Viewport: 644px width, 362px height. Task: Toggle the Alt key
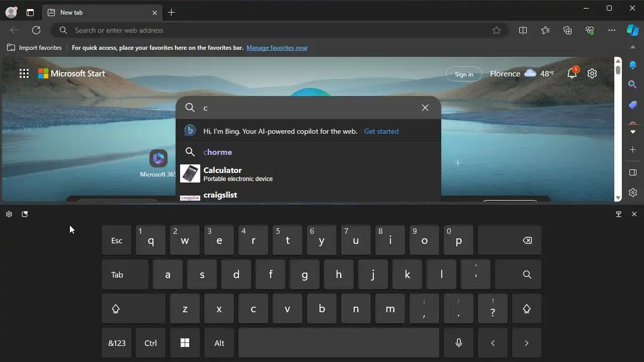tap(219, 343)
